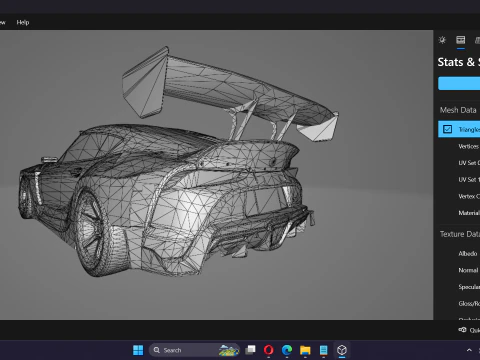Select Albedo under Texture Data

coord(468,254)
